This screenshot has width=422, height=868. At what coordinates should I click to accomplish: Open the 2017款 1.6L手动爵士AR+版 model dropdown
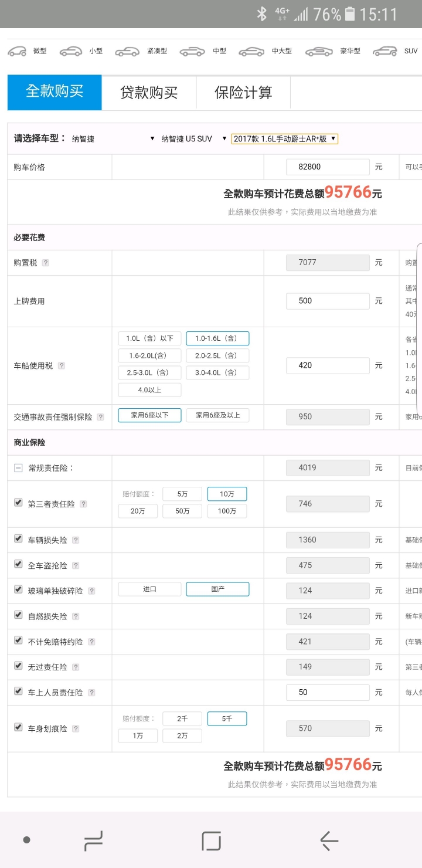(284, 139)
